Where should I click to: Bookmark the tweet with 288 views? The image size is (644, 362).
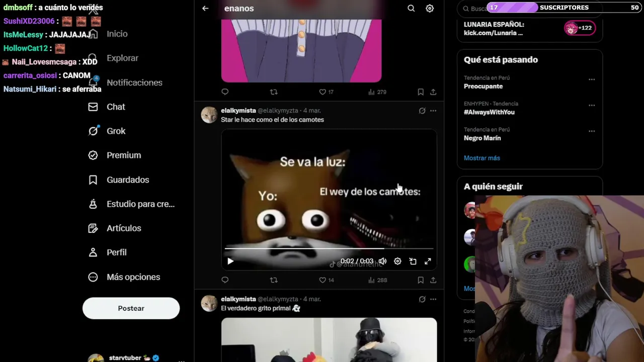tap(421, 280)
